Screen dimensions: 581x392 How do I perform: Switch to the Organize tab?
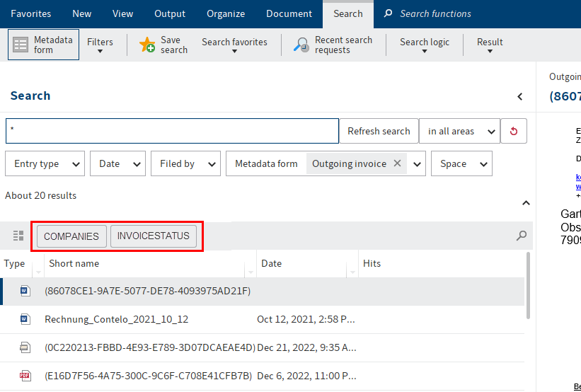click(x=226, y=13)
